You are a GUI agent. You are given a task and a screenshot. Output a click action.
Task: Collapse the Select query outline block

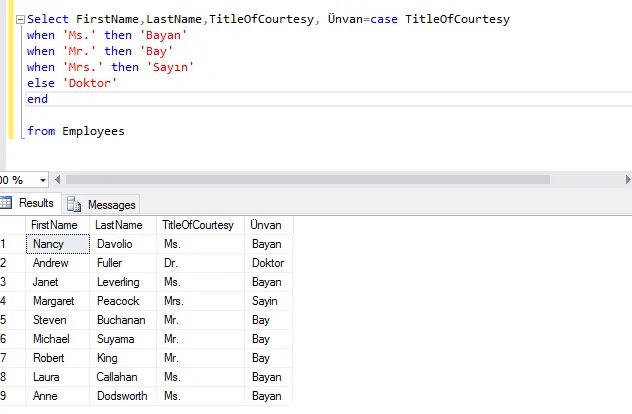click(x=20, y=19)
